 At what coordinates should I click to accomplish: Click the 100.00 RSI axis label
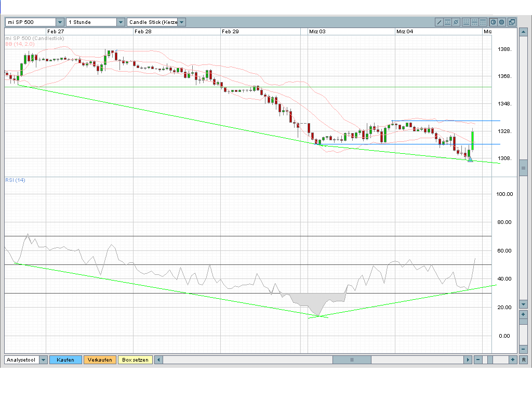504,194
